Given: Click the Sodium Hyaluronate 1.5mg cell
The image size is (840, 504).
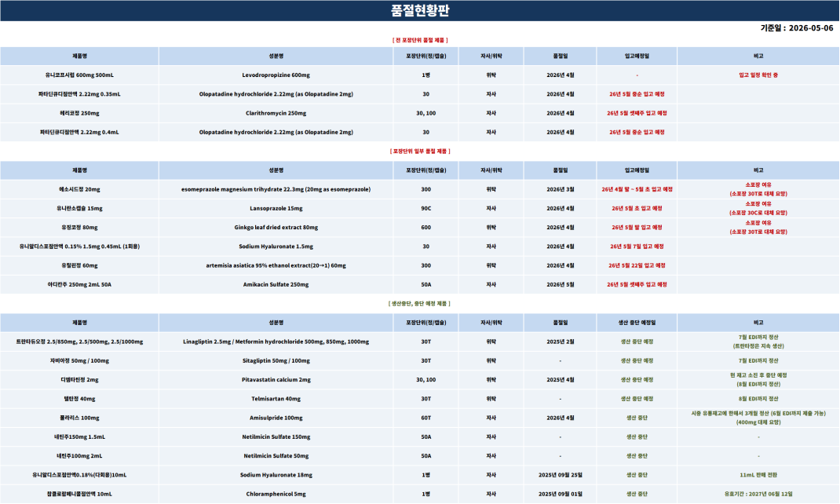Looking at the screenshot, I should point(276,247).
